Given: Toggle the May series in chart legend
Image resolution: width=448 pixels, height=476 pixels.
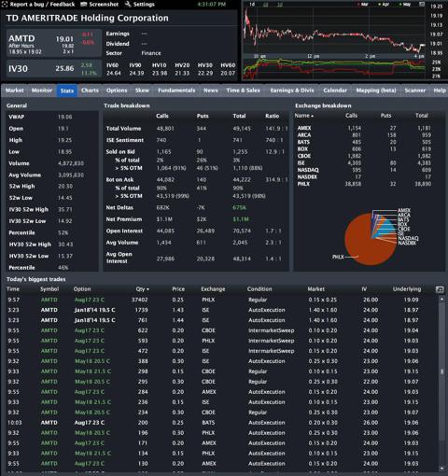Looking at the screenshot, I should click(x=405, y=5).
